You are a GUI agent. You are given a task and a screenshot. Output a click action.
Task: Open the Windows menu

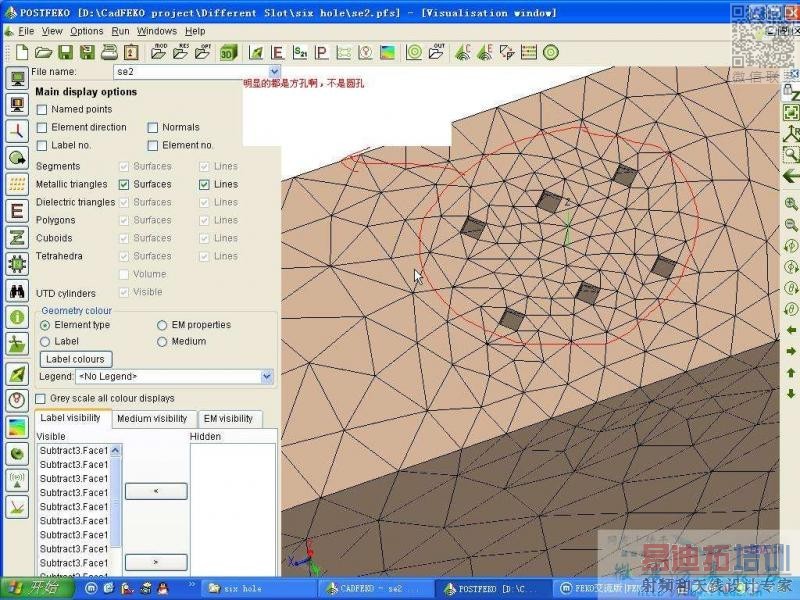tap(157, 31)
